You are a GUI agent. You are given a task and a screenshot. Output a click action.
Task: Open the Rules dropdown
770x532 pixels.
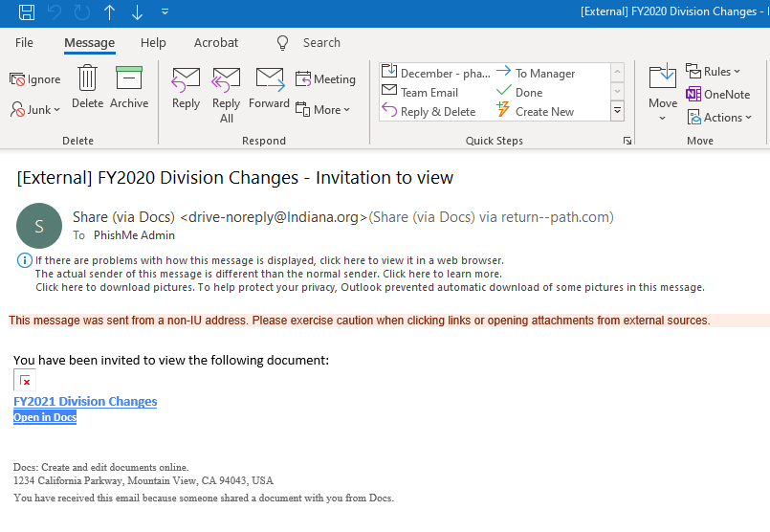[713, 71]
